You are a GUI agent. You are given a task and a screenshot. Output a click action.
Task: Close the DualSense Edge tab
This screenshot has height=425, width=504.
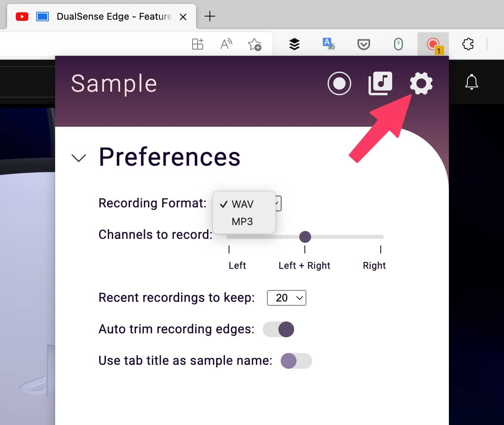click(x=183, y=17)
